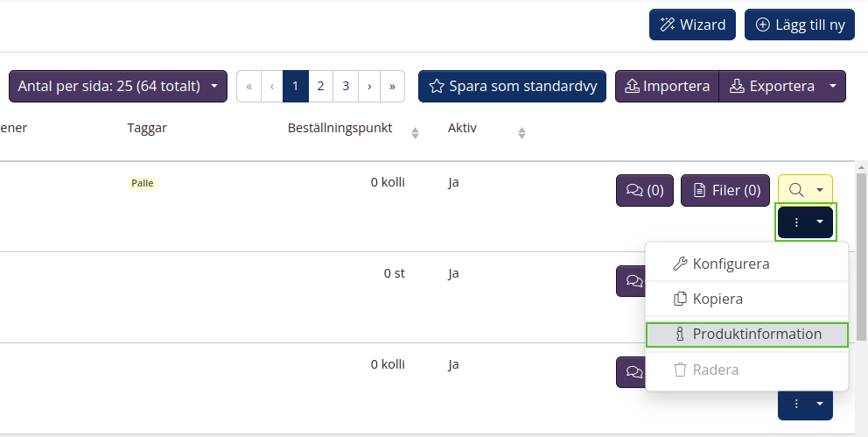Image resolution: width=868 pixels, height=437 pixels.
Task: Sort by the Aktiv column
Action: click(521, 132)
